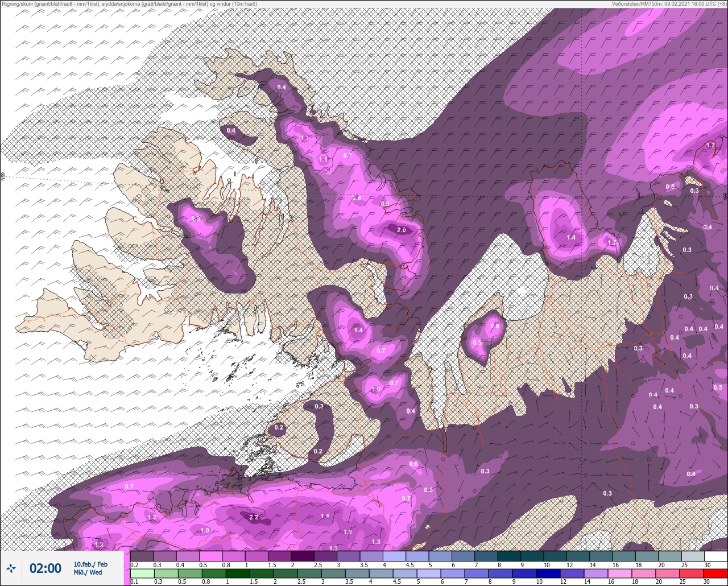Select upper legend light blue swatch above the 4 label
728x586 pixels.
pos(394,556)
